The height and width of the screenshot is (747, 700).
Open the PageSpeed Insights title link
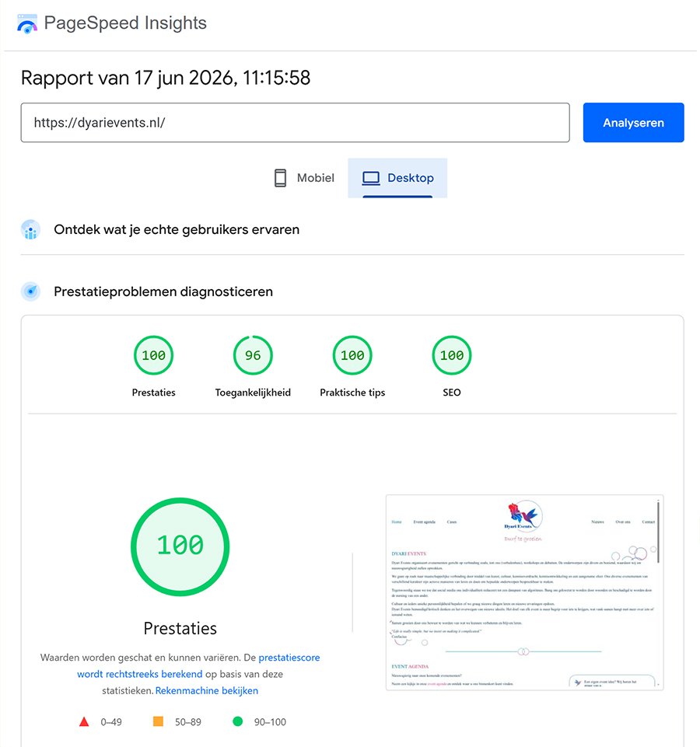pos(125,23)
